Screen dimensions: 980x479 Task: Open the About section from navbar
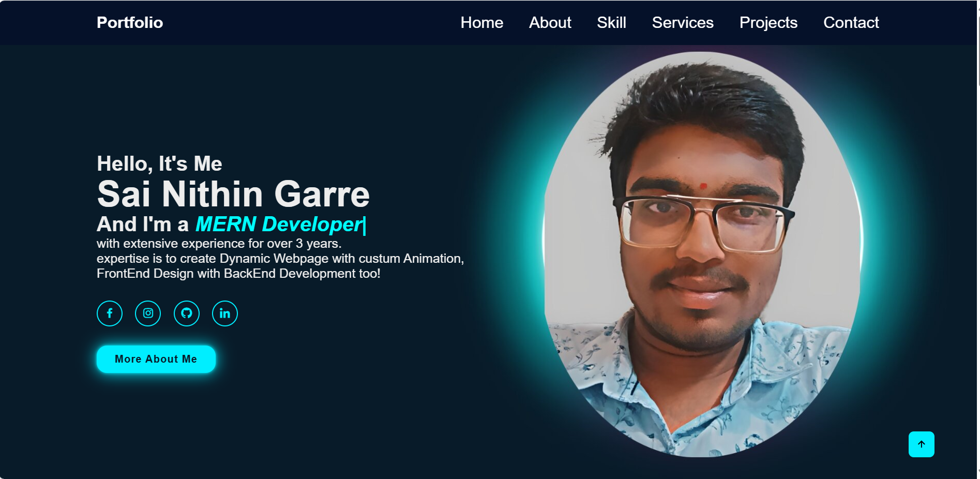(550, 22)
